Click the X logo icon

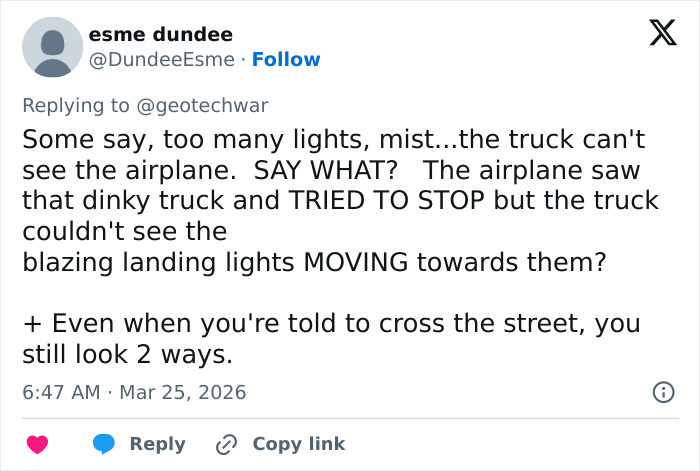tap(655, 35)
